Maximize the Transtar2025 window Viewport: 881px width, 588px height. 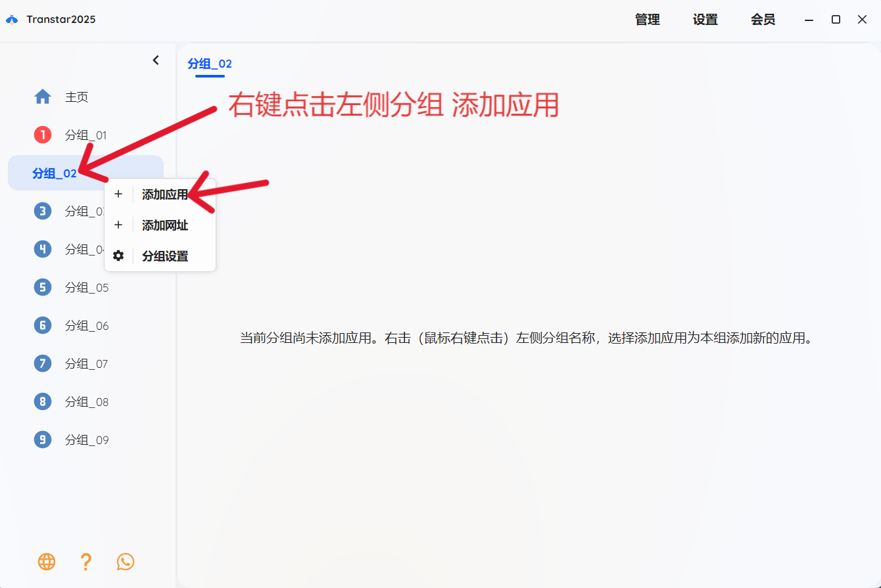coord(836,20)
